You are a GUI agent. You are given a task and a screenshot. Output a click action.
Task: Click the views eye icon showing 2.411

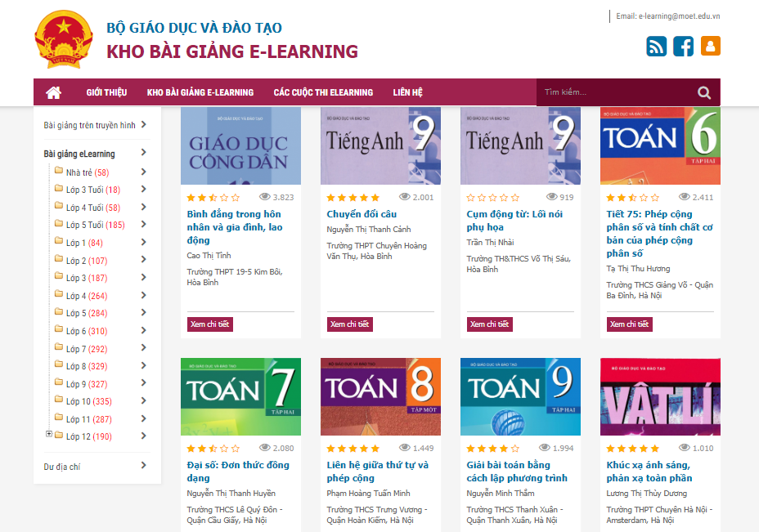[684, 196]
